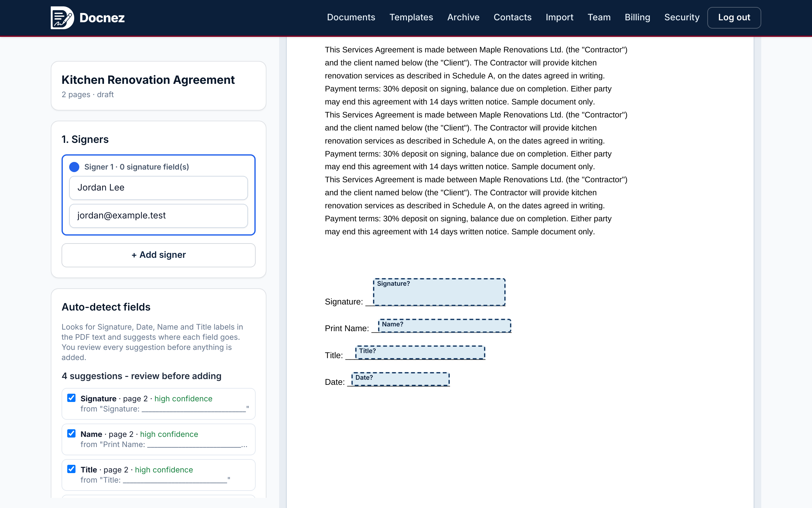Click the Add signer button

pos(158,255)
